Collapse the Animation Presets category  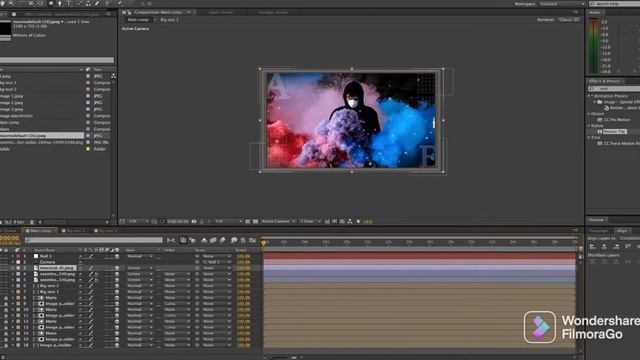coord(589,96)
